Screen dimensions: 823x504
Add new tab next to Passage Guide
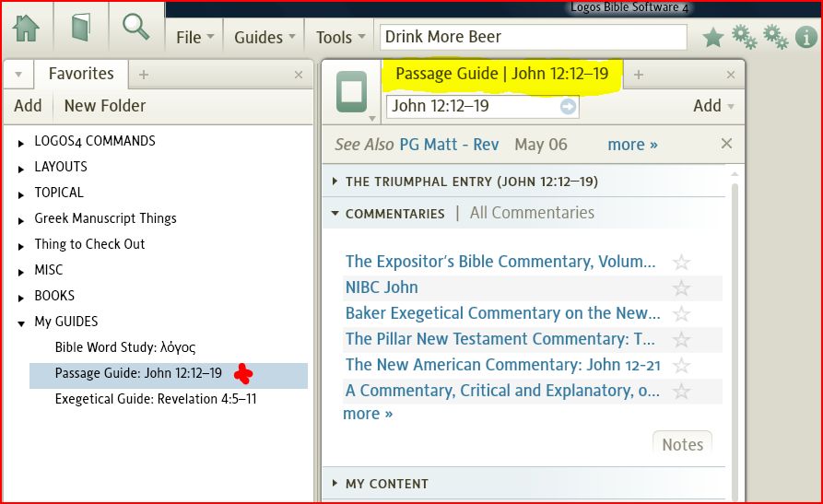point(639,75)
